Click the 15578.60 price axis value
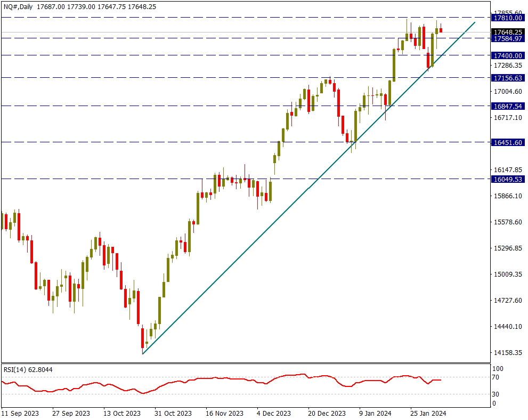Viewport: 528px width, 420px height. 508,222
